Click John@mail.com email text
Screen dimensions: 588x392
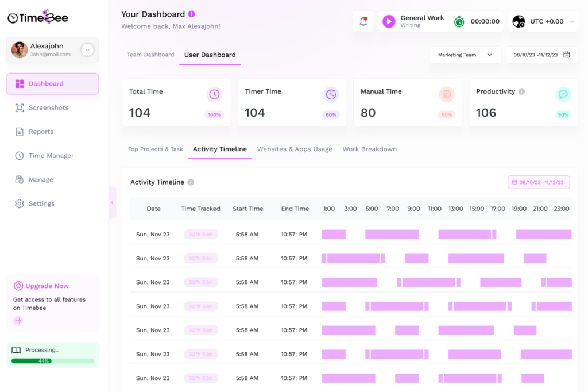(51, 55)
